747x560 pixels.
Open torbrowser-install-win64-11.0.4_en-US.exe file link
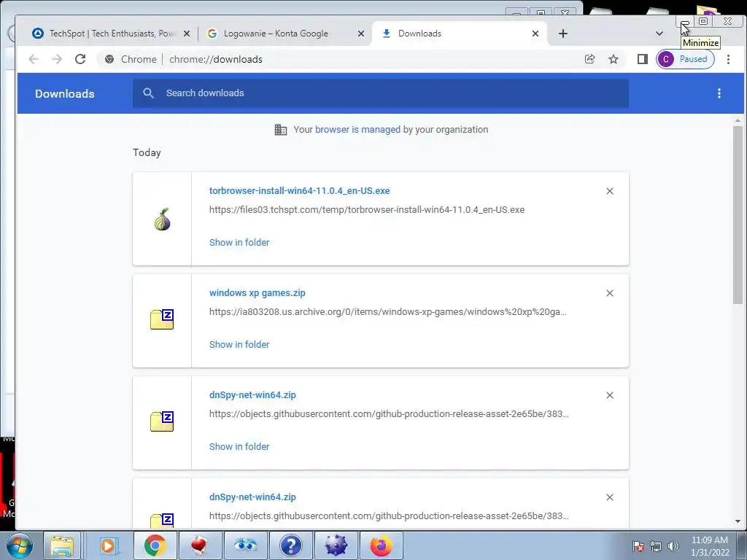(x=299, y=190)
